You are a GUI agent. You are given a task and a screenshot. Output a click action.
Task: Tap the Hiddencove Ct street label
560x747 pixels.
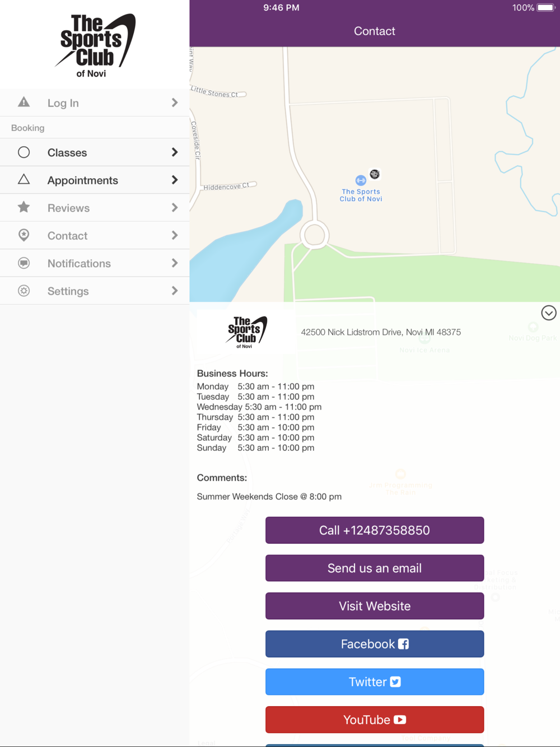click(x=226, y=186)
